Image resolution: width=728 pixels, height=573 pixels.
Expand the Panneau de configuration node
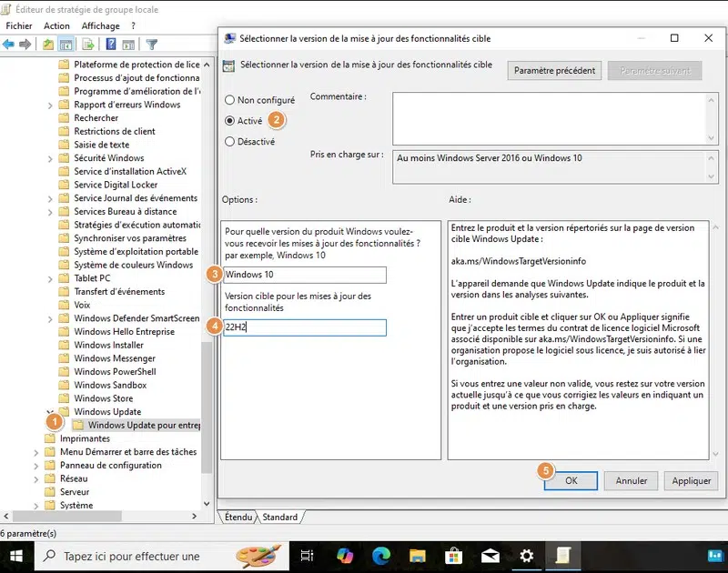pyautogui.click(x=36, y=466)
